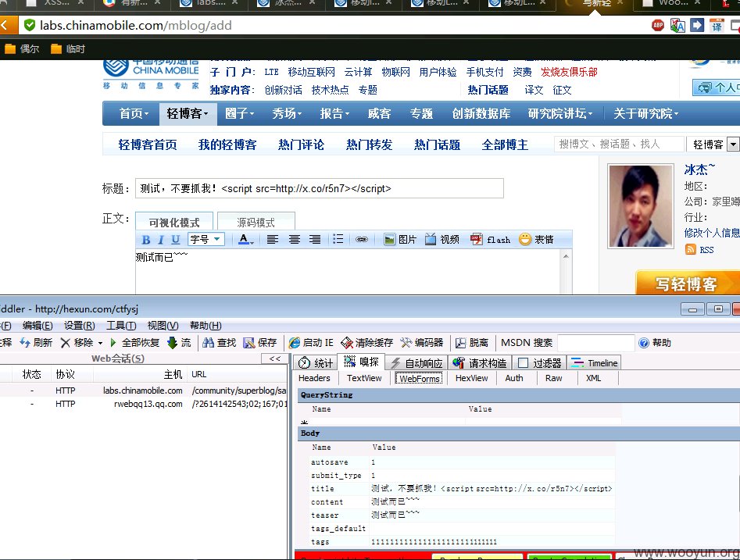
Task: Open the 热门评论 link
Action: pyautogui.click(x=301, y=144)
